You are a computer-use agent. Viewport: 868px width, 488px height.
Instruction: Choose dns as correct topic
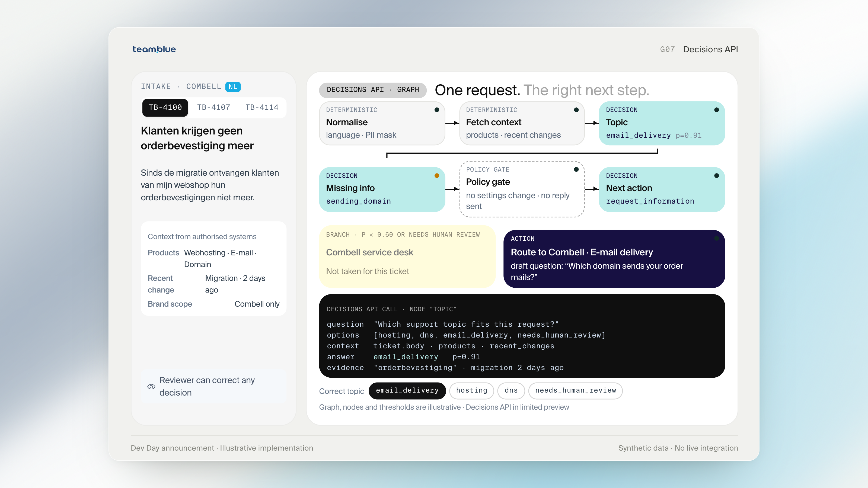511,390
